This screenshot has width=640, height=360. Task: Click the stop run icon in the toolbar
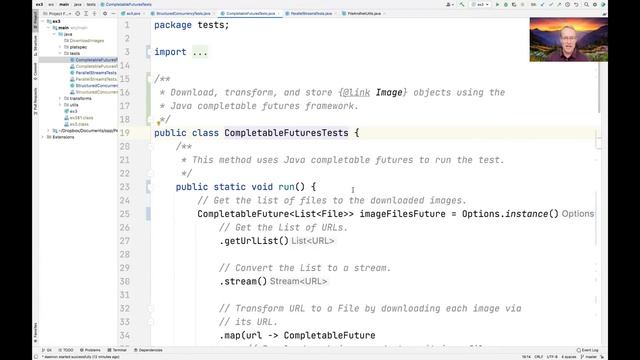tap(522, 4)
